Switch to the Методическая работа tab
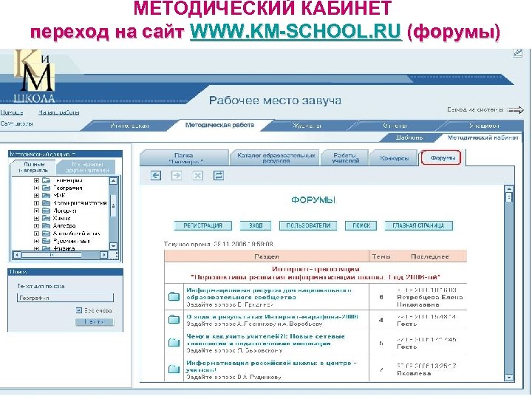 coord(219,125)
